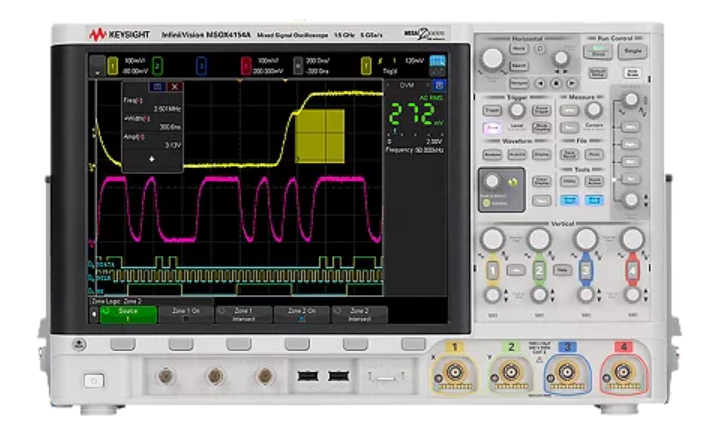The height and width of the screenshot is (435, 702).
Task: Toggle channel 2 green button
Action: click(539, 270)
